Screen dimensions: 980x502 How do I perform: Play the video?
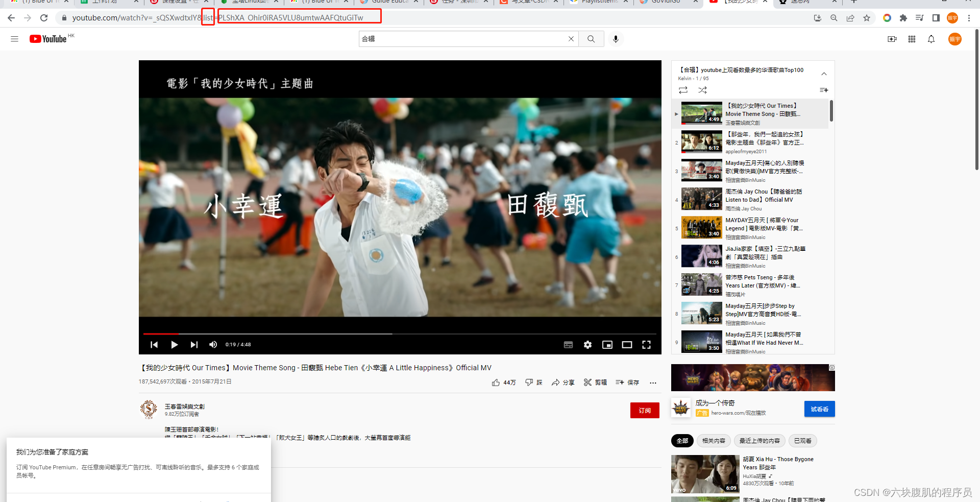click(174, 345)
